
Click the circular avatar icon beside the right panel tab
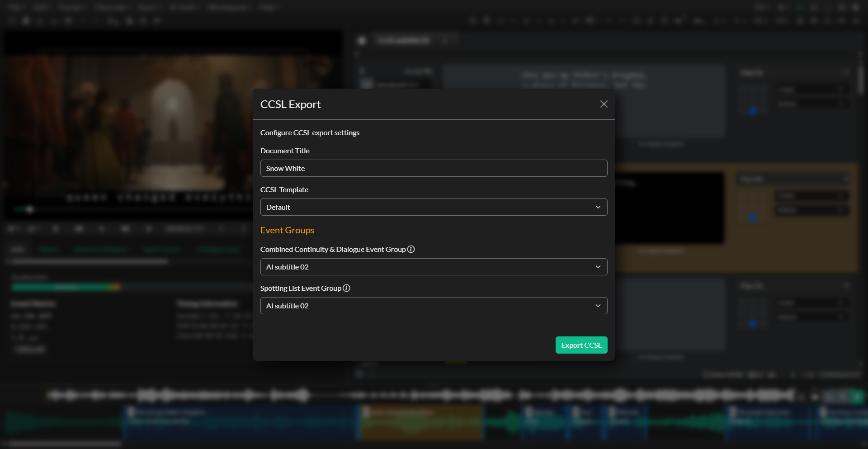coord(362,41)
